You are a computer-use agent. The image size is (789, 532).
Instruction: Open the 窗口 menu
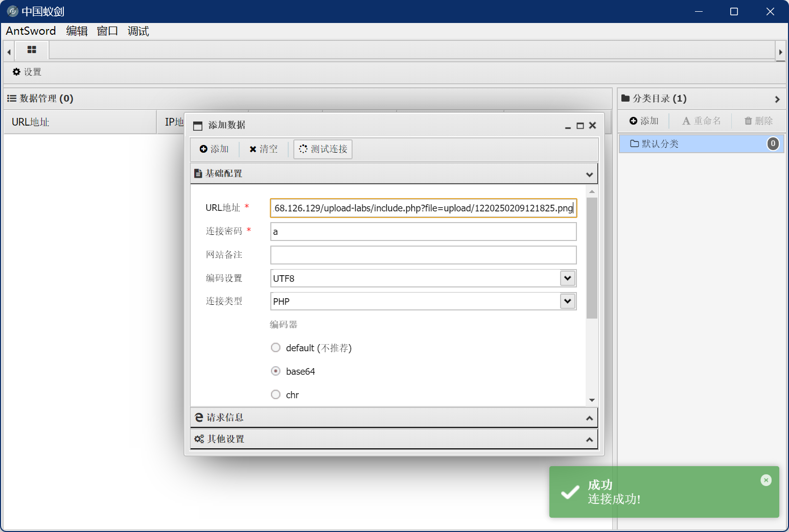(x=107, y=31)
